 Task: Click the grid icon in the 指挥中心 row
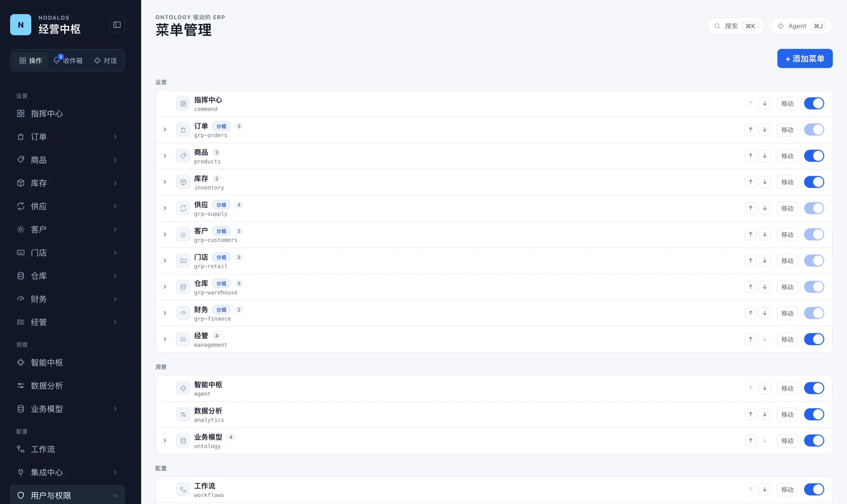pyautogui.click(x=183, y=104)
